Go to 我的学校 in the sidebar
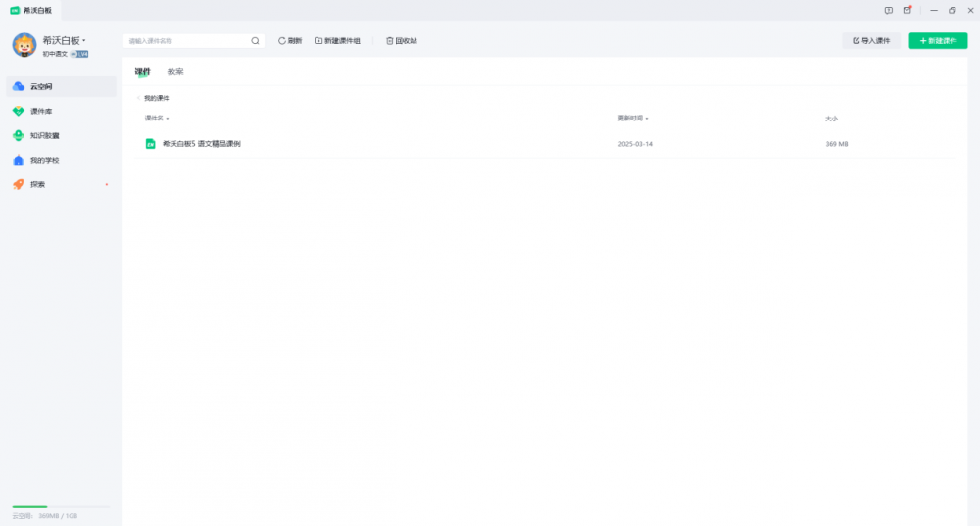Image resolution: width=980 pixels, height=526 pixels. click(44, 160)
